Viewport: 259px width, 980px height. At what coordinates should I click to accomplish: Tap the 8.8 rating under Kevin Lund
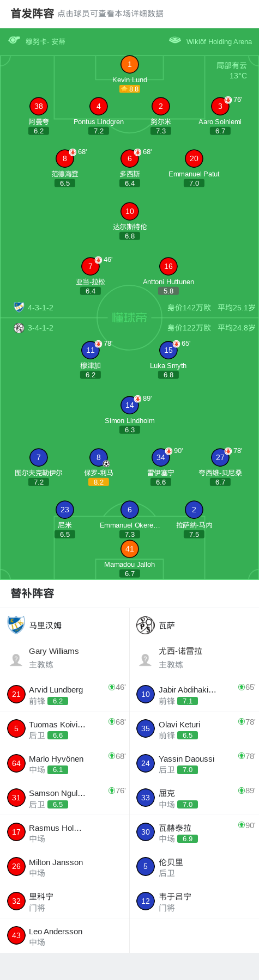(130, 89)
